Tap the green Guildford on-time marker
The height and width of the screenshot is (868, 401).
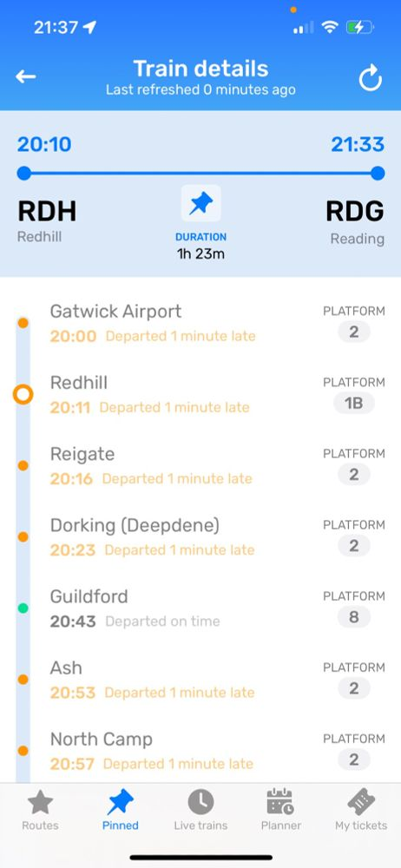click(23, 608)
